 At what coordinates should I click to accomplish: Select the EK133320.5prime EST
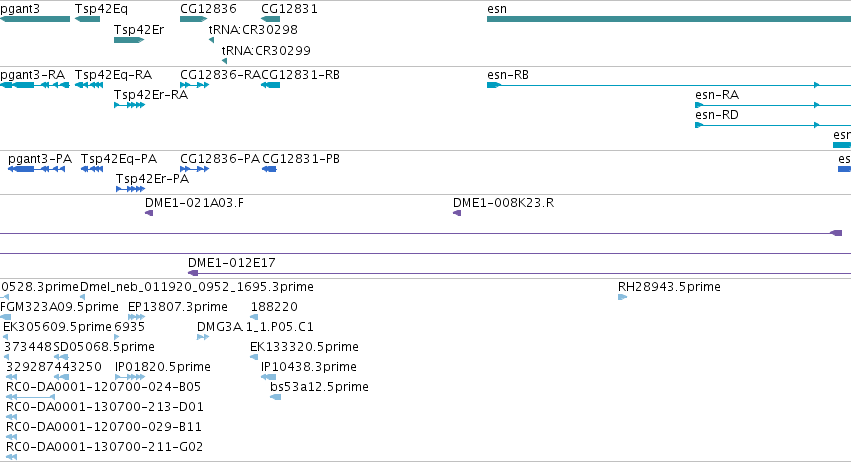pos(254,357)
